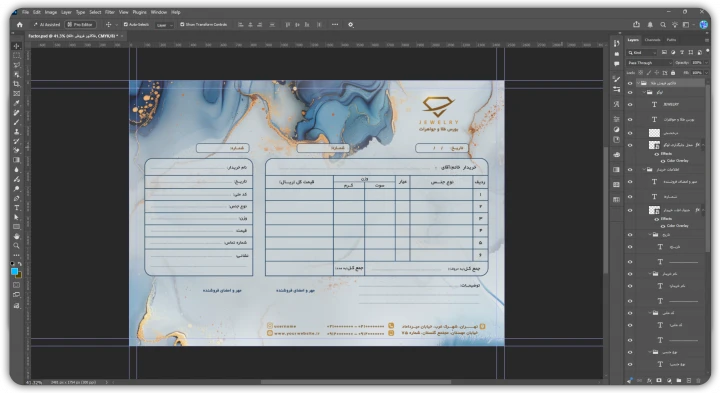Switch to the Channels tab
The image size is (720, 393).
point(652,40)
